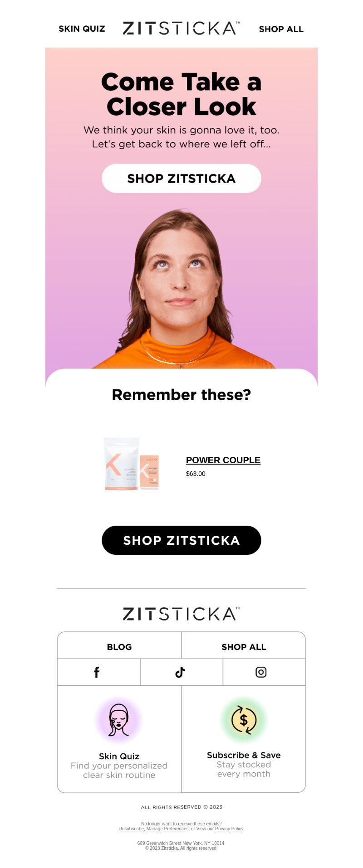Select SHOP ALL in footer grid

click(244, 647)
